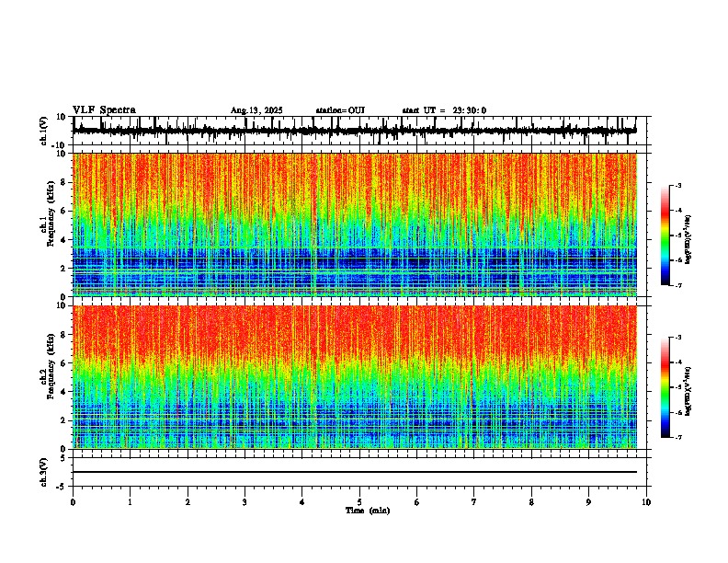Viewport: 728px width, 563px height.
Task: Click the date 'Aug.13, 2025' in header
Action: (256, 110)
